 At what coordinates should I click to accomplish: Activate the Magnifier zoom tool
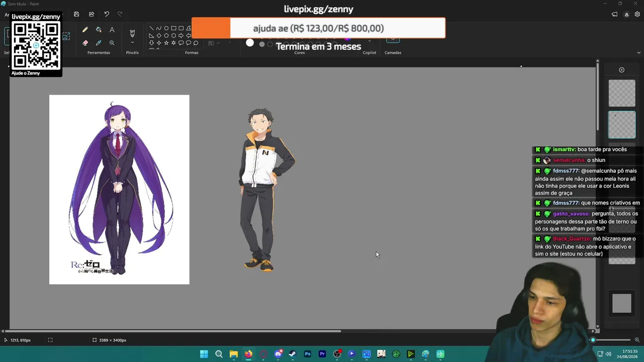[112, 43]
